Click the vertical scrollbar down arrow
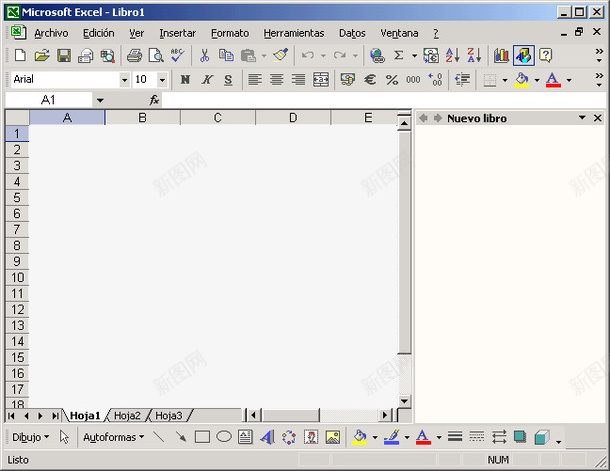 405,401
